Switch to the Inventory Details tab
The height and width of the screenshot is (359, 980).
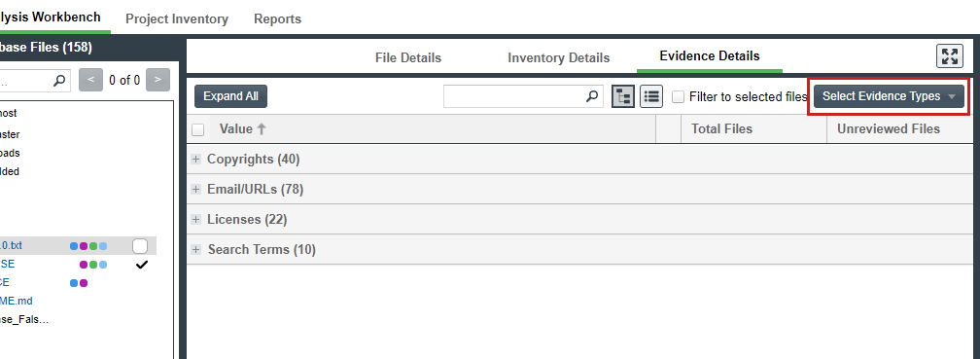point(558,57)
